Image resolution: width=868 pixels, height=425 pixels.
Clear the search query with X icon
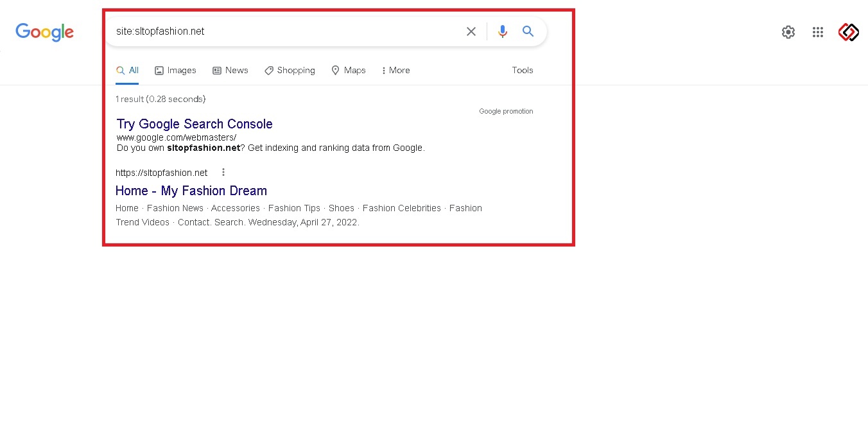click(471, 31)
